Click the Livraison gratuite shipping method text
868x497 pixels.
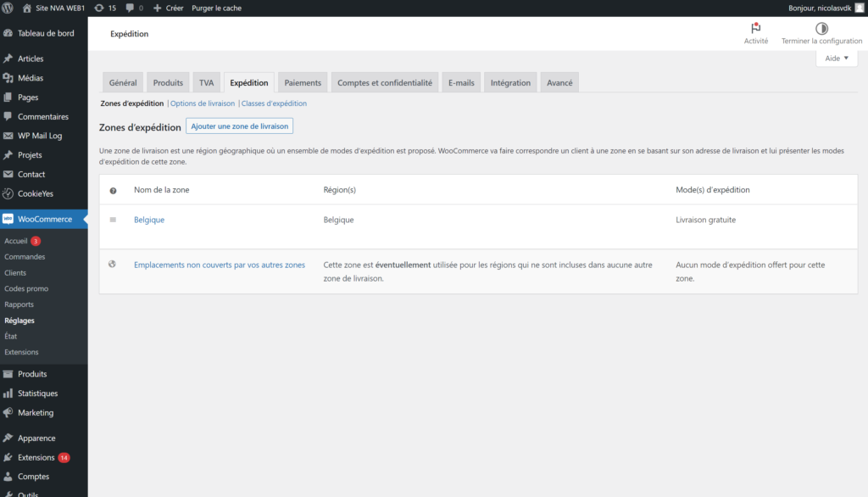point(706,220)
